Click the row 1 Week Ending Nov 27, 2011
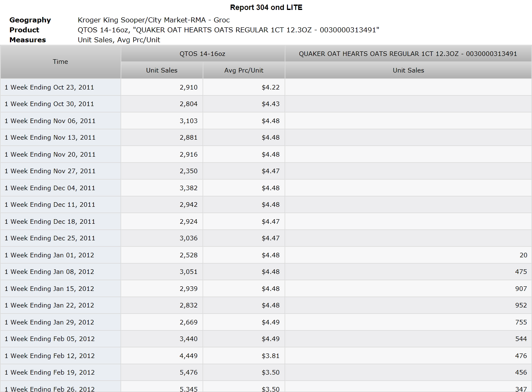Image resolution: width=532 pixels, height=392 pixels. coord(266,171)
